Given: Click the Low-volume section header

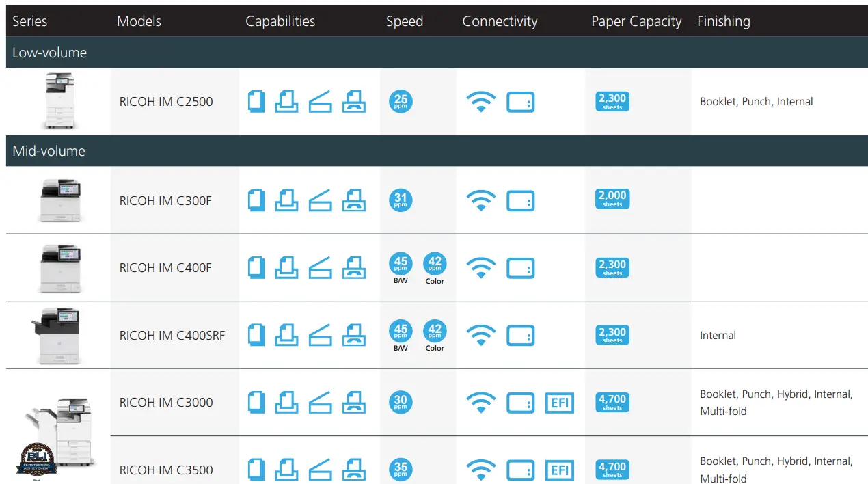Looking at the screenshot, I should point(49,53).
